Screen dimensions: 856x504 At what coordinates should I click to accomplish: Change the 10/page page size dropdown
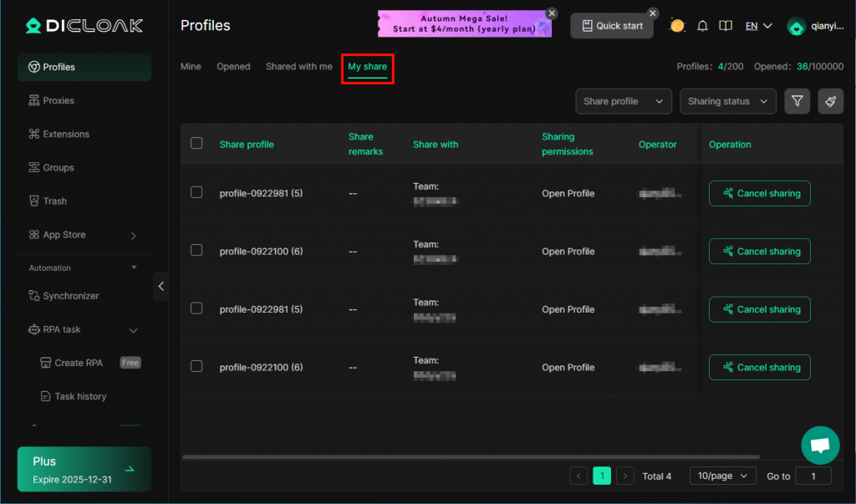[x=722, y=476]
